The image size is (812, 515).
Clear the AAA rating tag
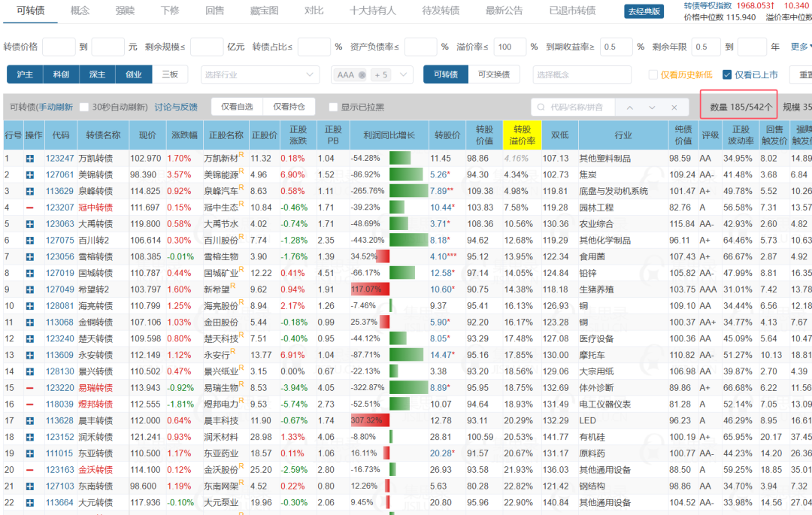pyautogui.click(x=362, y=75)
